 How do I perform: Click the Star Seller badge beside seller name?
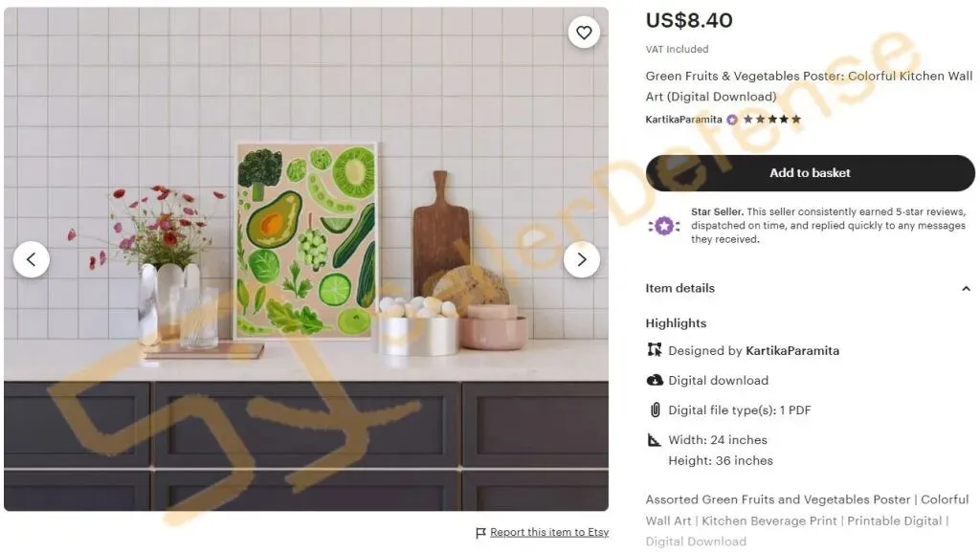click(732, 120)
